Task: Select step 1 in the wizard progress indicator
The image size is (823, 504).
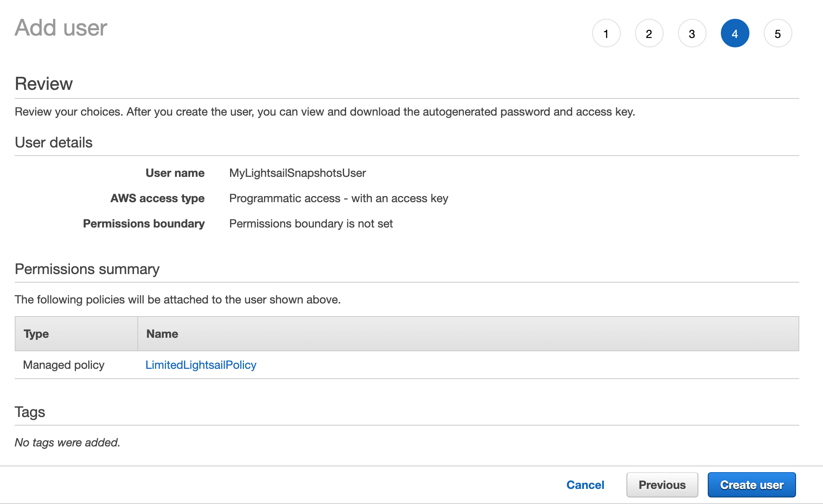Action: click(x=606, y=33)
